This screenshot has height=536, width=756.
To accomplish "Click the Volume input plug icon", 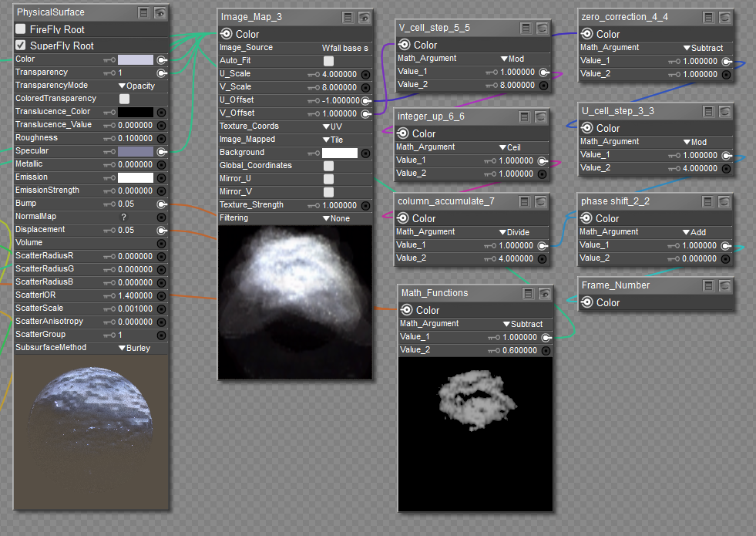I will pyautogui.click(x=162, y=243).
